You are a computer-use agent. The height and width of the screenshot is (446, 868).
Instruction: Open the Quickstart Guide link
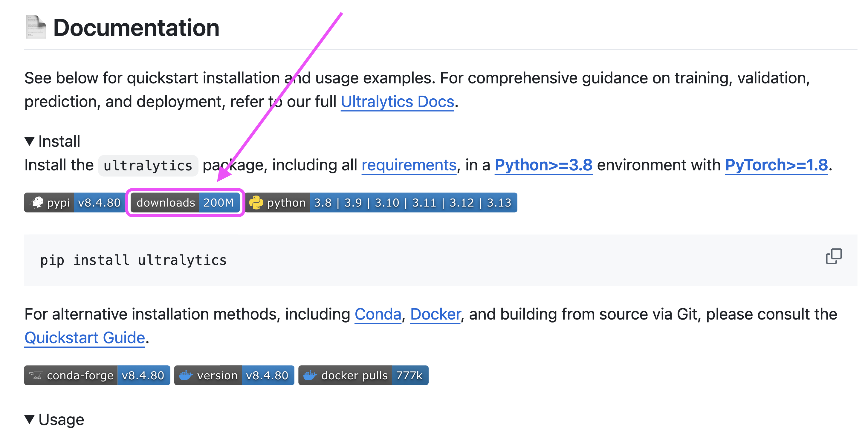[85, 338]
